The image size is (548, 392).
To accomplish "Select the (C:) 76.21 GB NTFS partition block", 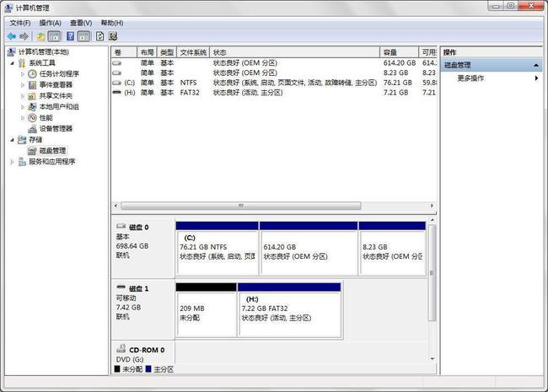I will pyautogui.click(x=217, y=249).
